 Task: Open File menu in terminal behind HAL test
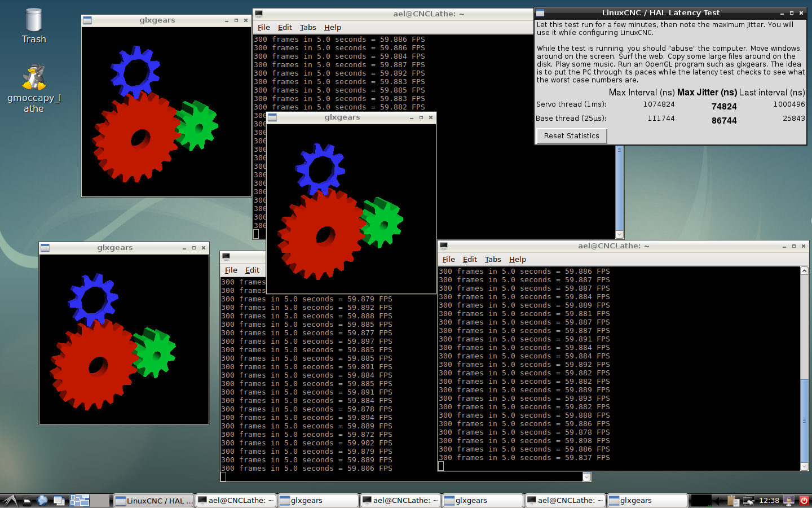[x=264, y=28]
